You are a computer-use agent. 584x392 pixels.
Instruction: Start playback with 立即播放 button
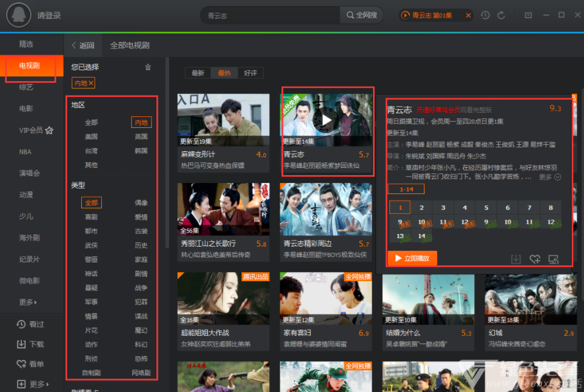[x=412, y=258]
